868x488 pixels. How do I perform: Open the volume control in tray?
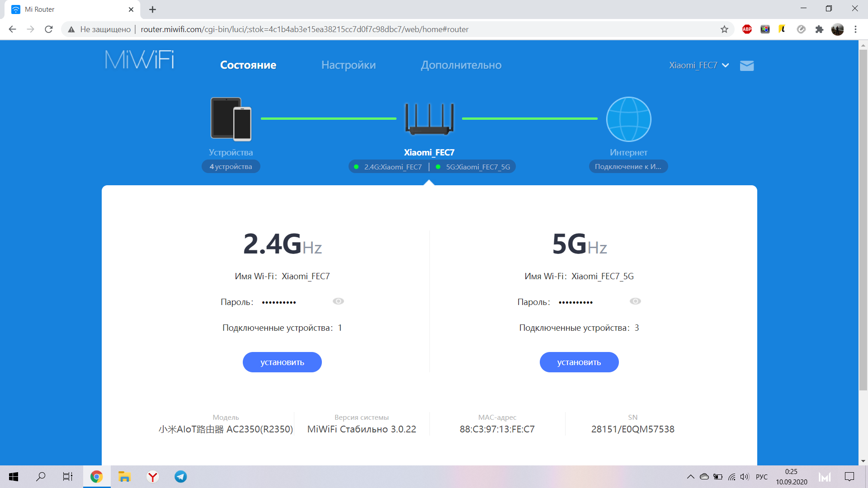tap(745, 477)
